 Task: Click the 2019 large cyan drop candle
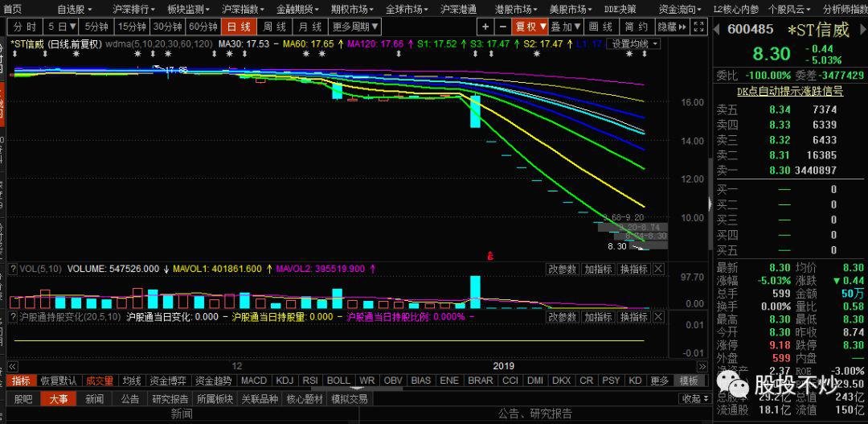click(x=475, y=111)
